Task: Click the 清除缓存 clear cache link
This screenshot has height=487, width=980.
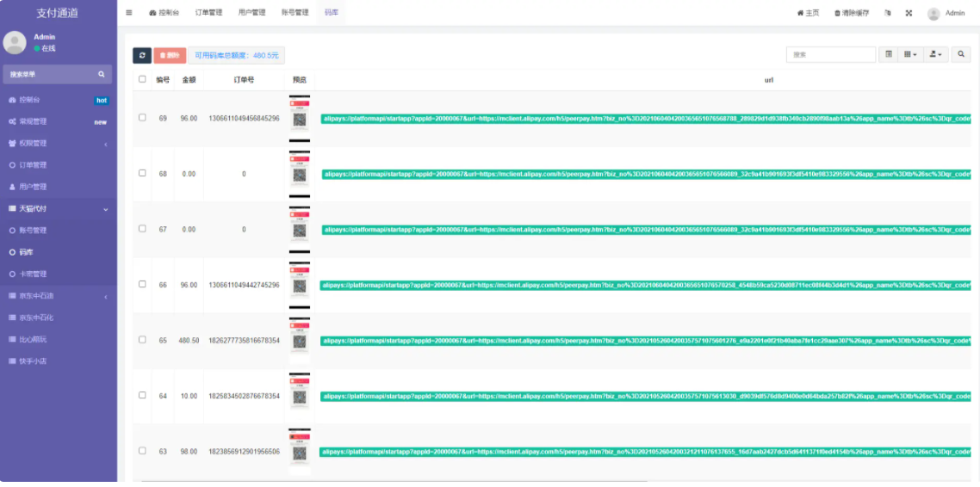Action: [x=852, y=13]
